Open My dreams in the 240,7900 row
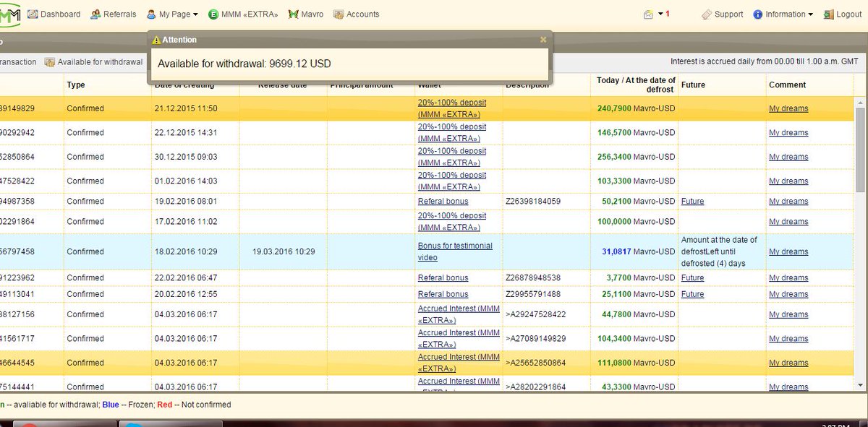This screenshot has height=427, width=868. [788, 109]
